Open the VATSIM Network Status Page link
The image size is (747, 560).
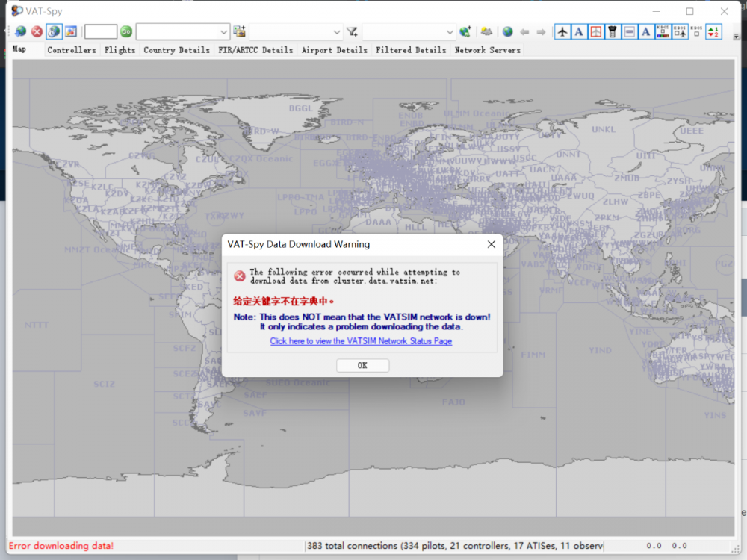tap(361, 341)
